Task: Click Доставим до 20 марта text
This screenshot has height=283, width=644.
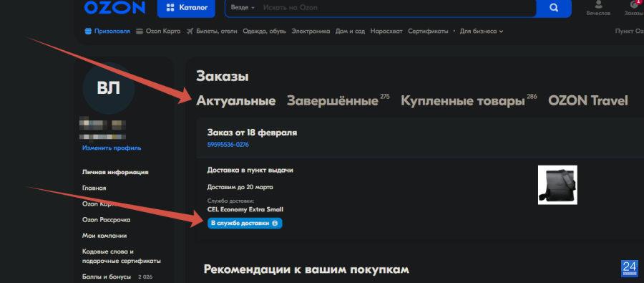Action: pos(240,187)
